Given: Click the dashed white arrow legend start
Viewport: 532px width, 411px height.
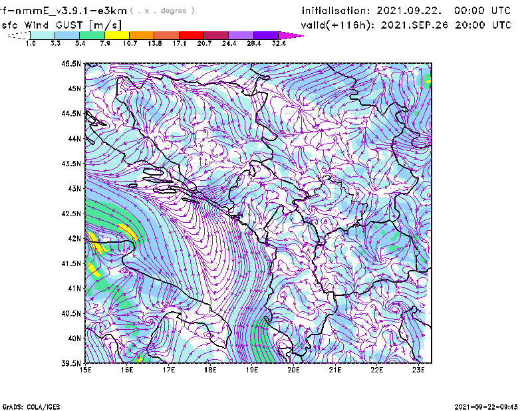Looking at the screenshot, I should tap(19, 35).
